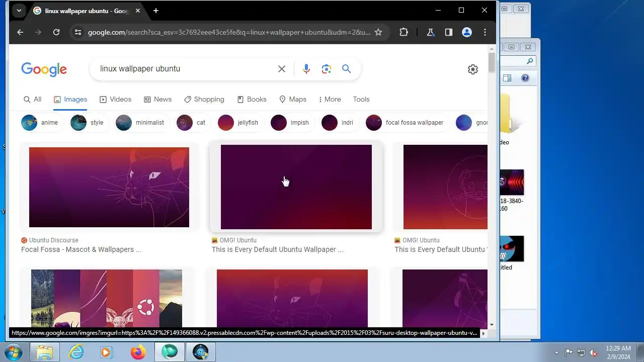This screenshot has height=362, width=644.
Task: Select the Images tab
Action: click(x=70, y=99)
